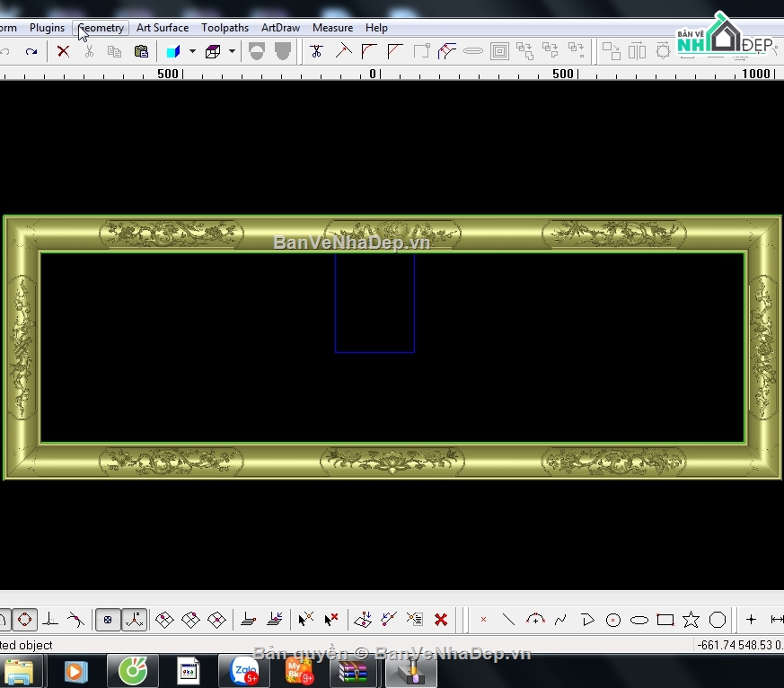This screenshot has height=688, width=784.
Task: Open the Geometry menu
Action: point(101,28)
